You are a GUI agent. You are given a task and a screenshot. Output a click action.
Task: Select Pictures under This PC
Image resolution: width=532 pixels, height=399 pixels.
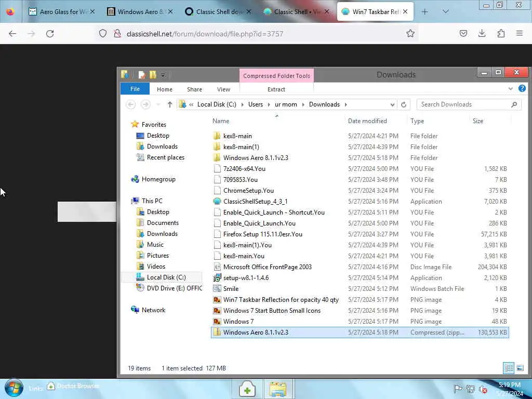[158, 256]
